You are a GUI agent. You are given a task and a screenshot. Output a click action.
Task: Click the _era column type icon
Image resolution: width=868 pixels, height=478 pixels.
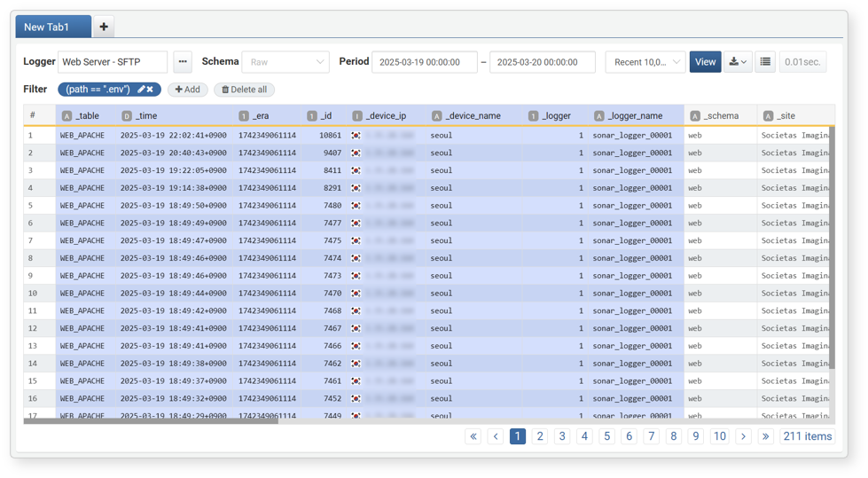point(244,116)
